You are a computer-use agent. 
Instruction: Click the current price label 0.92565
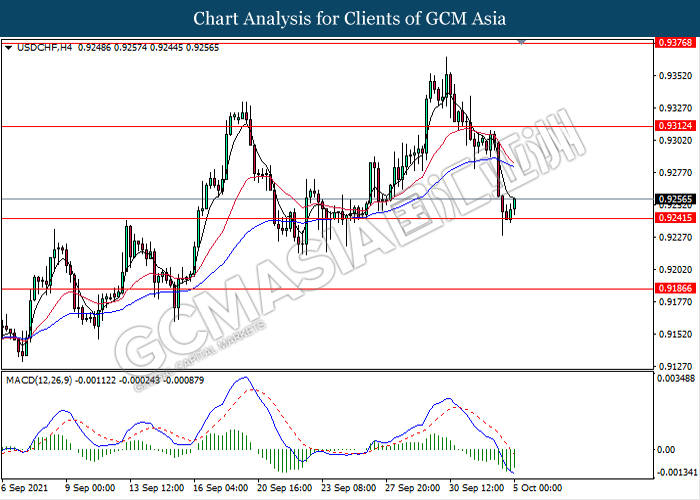(x=675, y=199)
